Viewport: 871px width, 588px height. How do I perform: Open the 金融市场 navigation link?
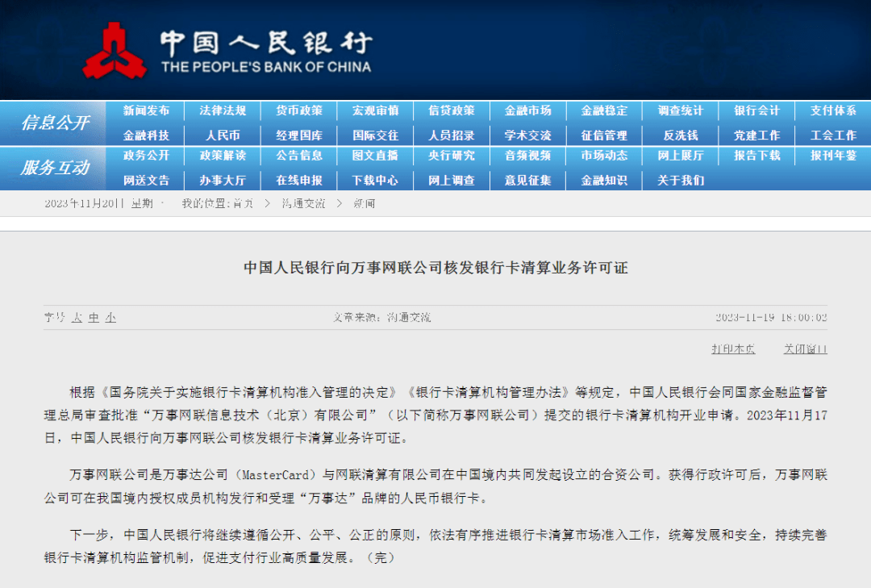[527, 111]
